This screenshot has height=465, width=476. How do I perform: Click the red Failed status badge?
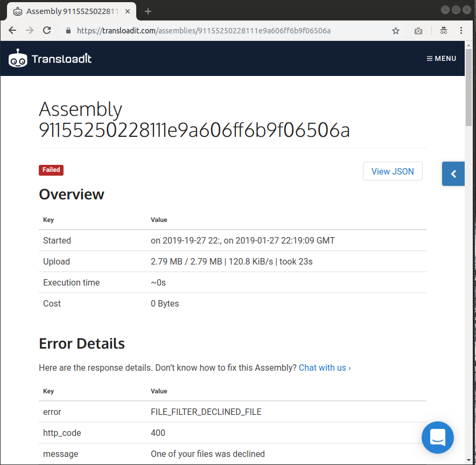pos(51,170)
